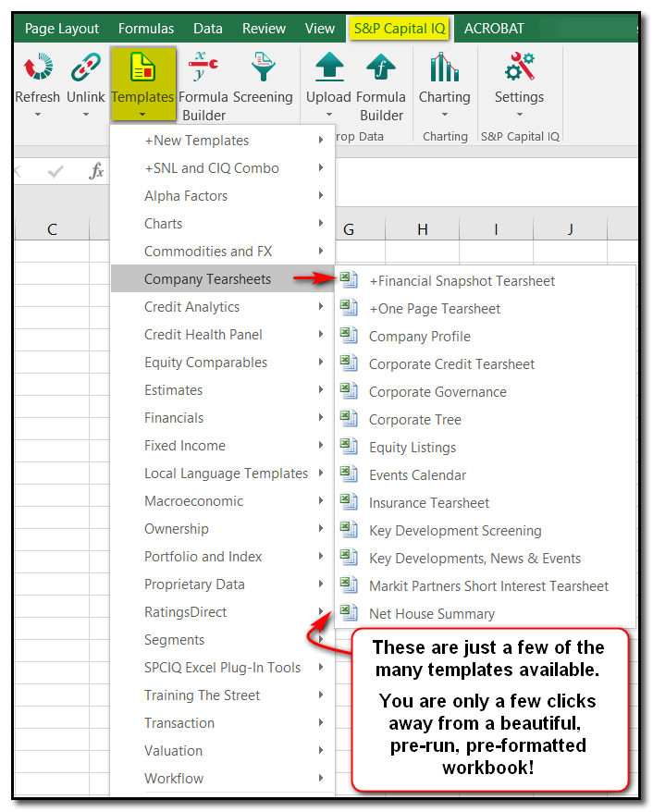Click the Corporate Tree file icon
This screenshot has width=653, height=812.
click(x=349, y=418)
